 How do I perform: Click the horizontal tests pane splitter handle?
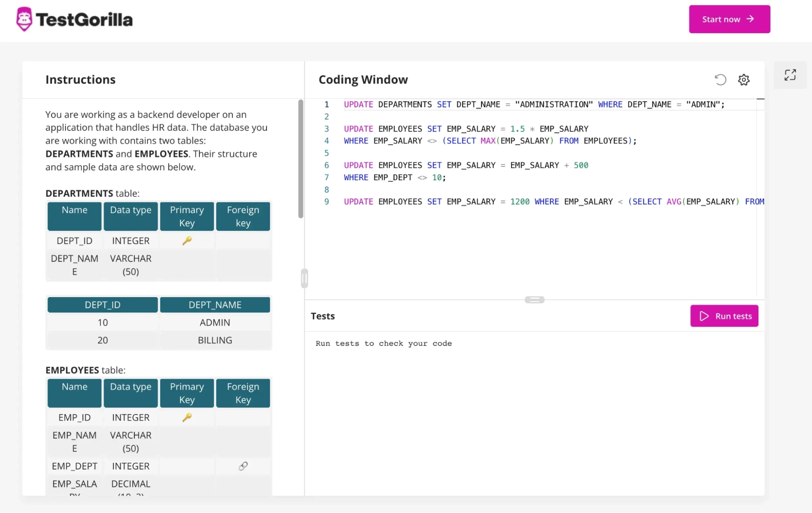coord(534,300)
